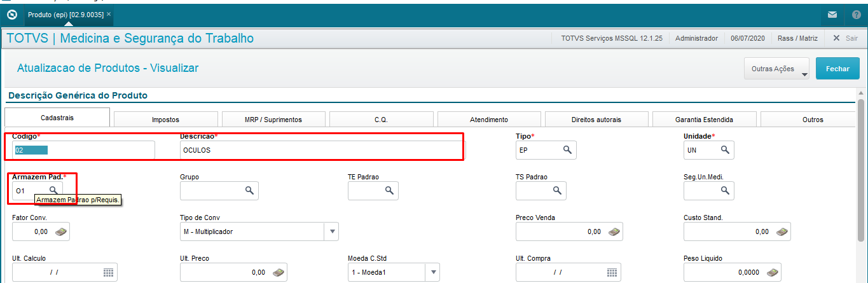Open the C.Q. tab
This screenshot has width=868, height=283.
point(382,120)
